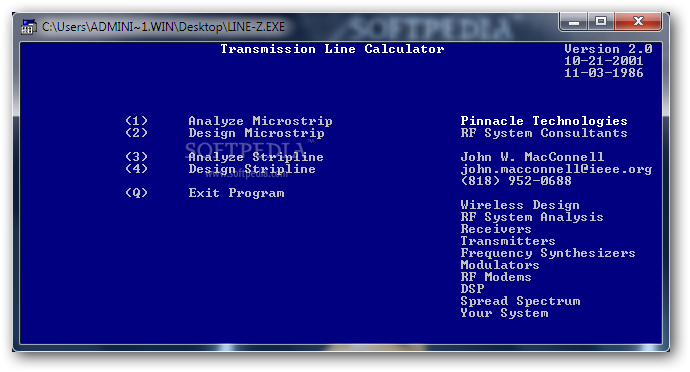Click the Pinnacle Technologies text

tap(544, 121)
